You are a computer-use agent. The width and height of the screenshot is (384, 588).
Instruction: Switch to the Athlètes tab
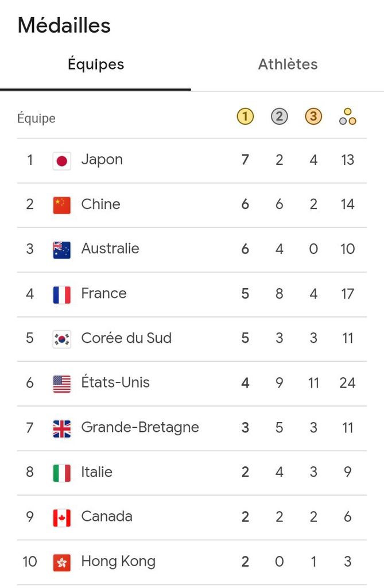[x=288, y=64]
